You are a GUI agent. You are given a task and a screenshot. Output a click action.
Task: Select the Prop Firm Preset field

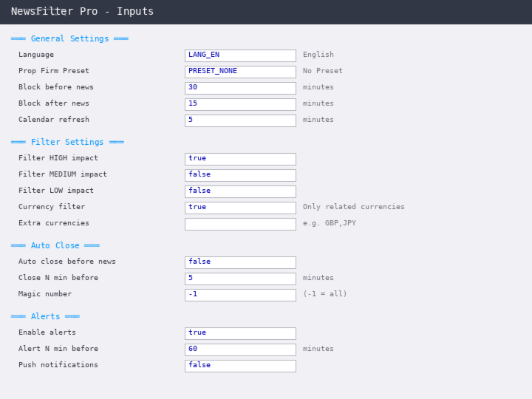pyautogui.click(x=240, y=72)
